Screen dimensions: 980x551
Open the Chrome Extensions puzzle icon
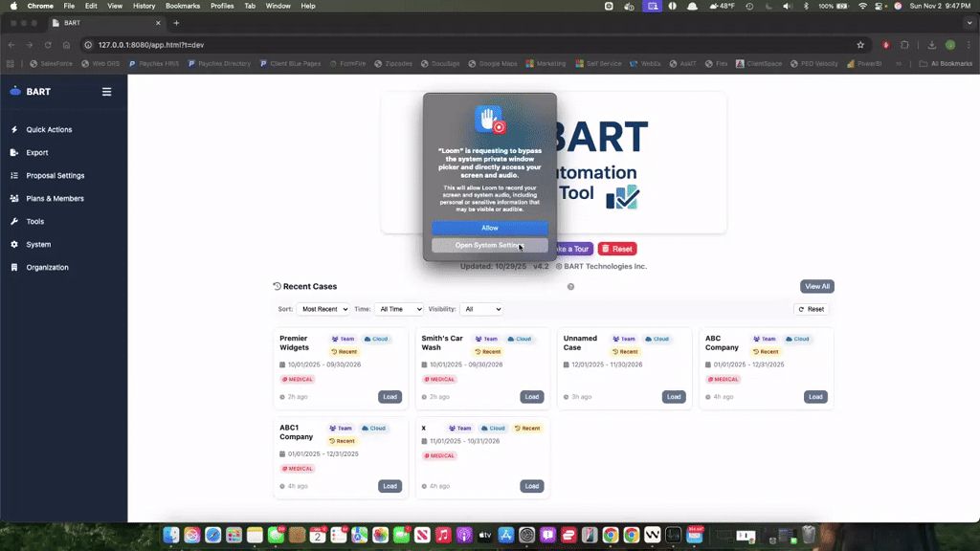pyautogui.click(x=904, y=45)
